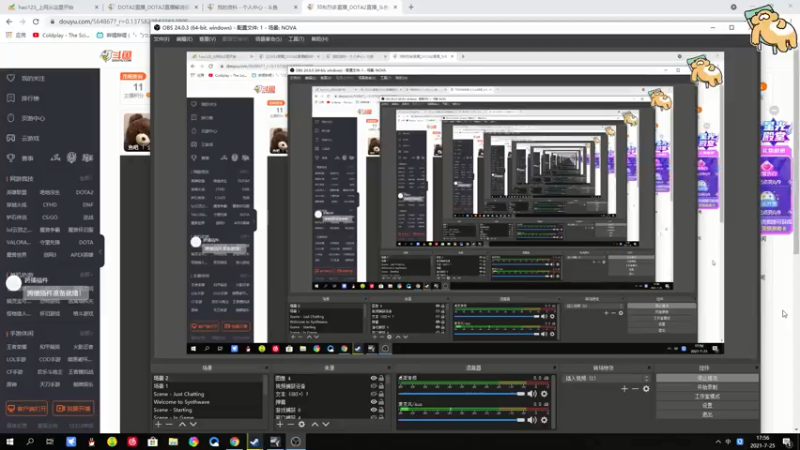The height and width of the screenshot is (450, 800).
Task: Open scene transition properties gear
Action: point(646,389)
